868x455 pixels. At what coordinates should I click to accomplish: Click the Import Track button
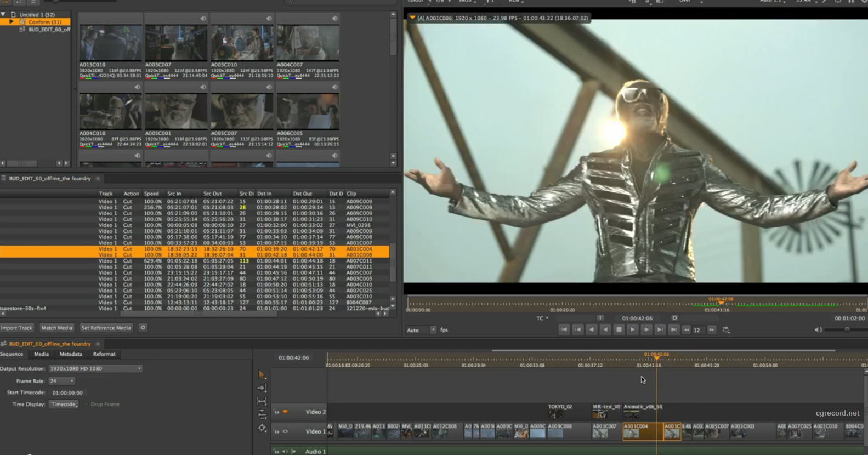(17, 328)
